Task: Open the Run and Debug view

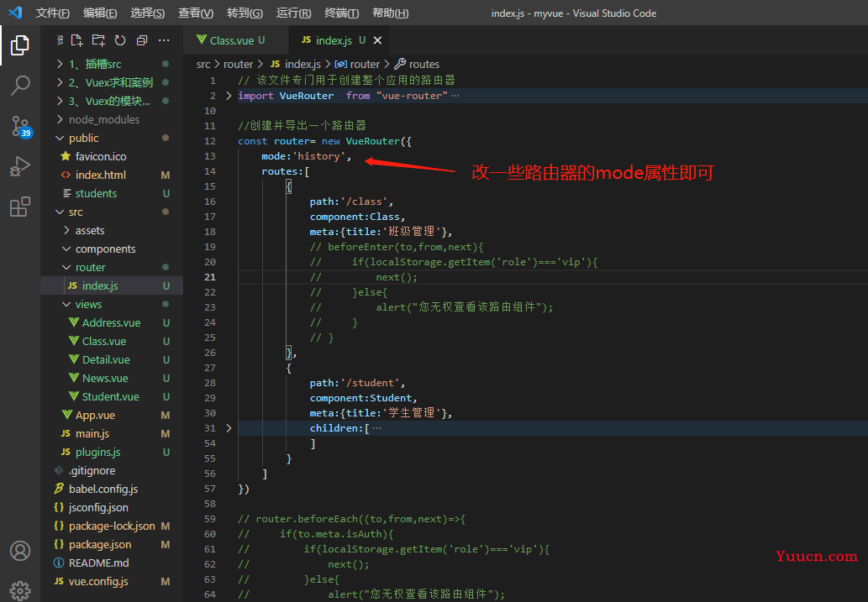Action: [x=20, y=166]
